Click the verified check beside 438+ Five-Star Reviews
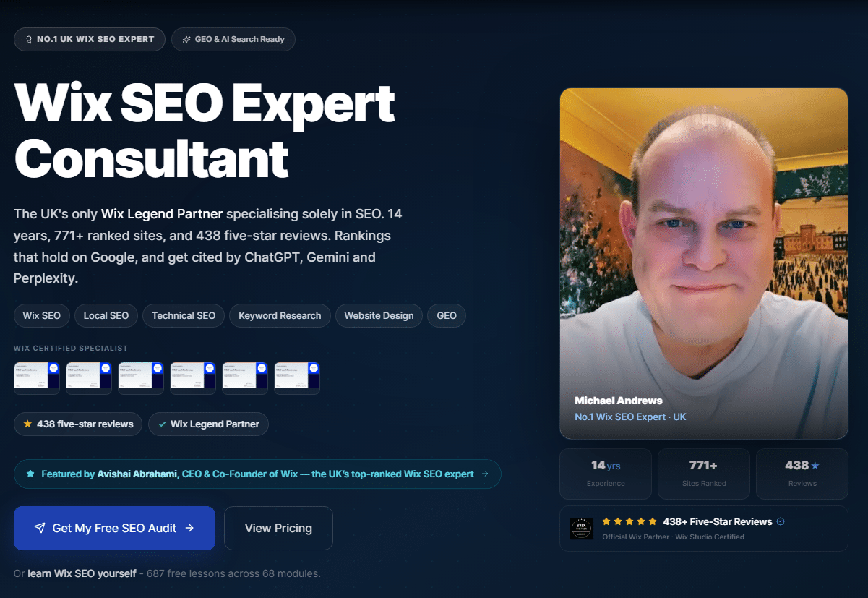Screen dimensions: 868x598 click(781, 521)
